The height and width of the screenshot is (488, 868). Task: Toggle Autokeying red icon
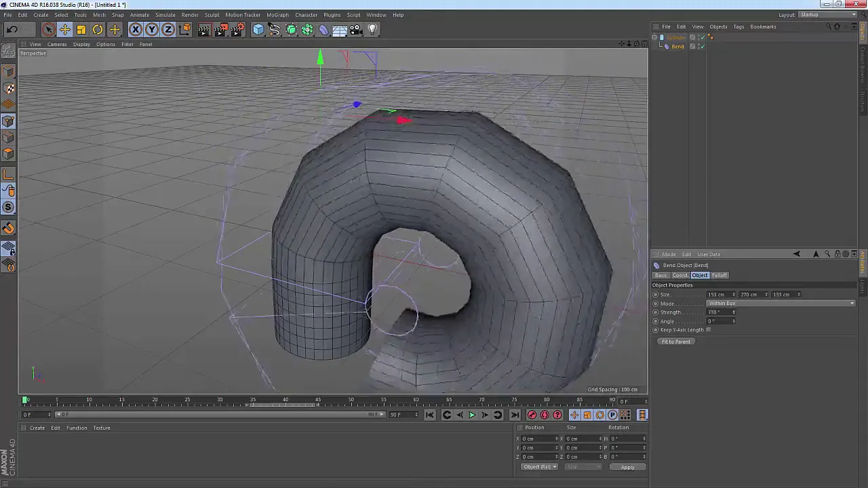(x=545, y=415)
